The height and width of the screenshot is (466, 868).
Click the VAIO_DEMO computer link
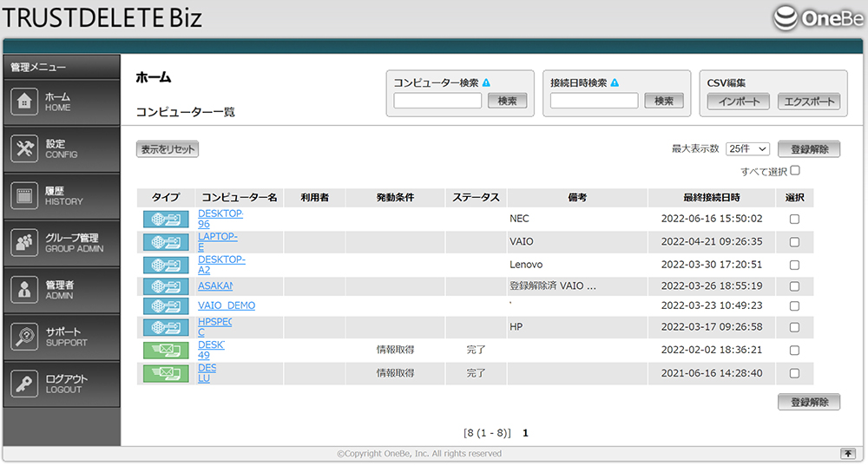click(x=227, y=305)
